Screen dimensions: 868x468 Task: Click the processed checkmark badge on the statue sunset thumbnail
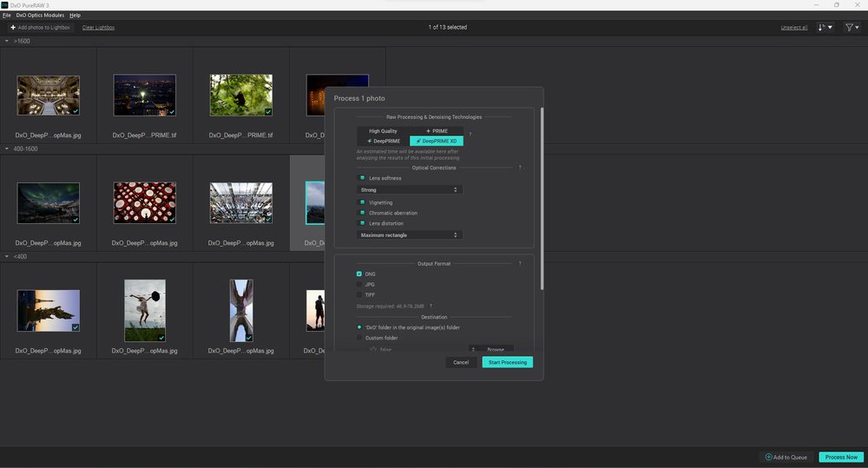pyautogui.click(x=76, y=326)
